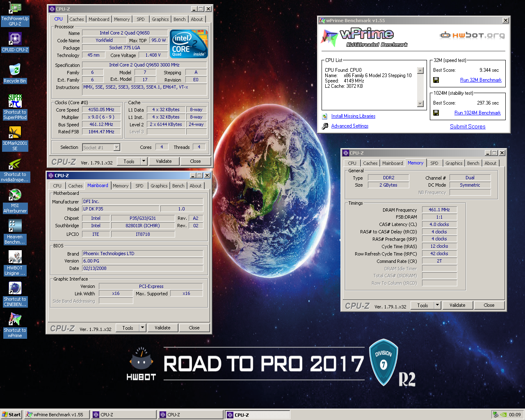Open Tools dropdown arrow in CPU window
This screenshot has height=420, width=525.
pos(144,161)
